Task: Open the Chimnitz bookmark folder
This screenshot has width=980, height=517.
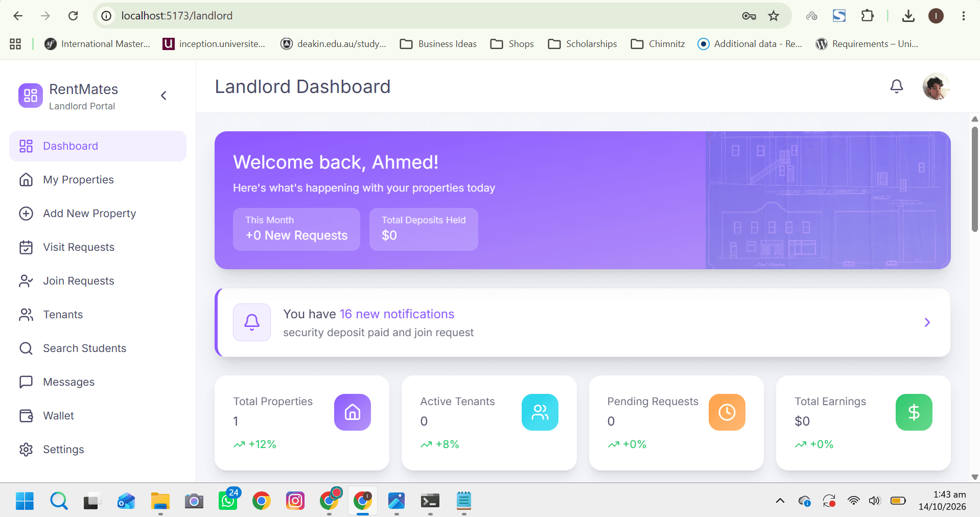Action: [658, 44]
